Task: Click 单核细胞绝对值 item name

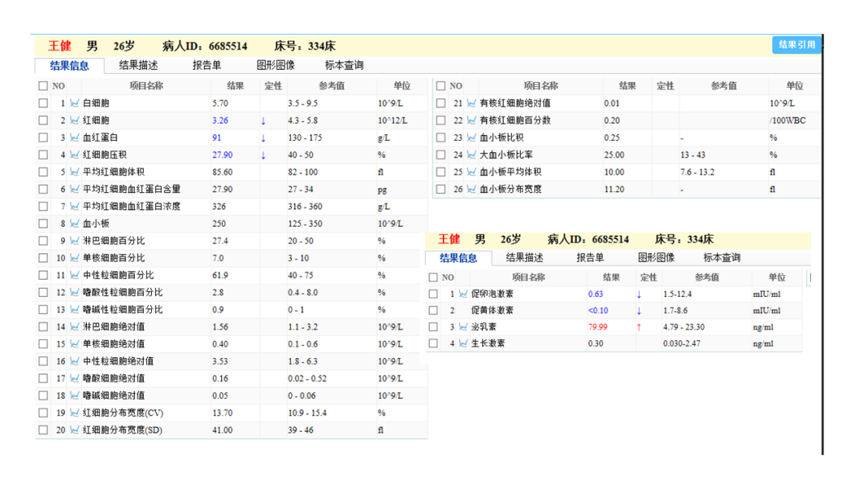Action: (x=113, y=344)
